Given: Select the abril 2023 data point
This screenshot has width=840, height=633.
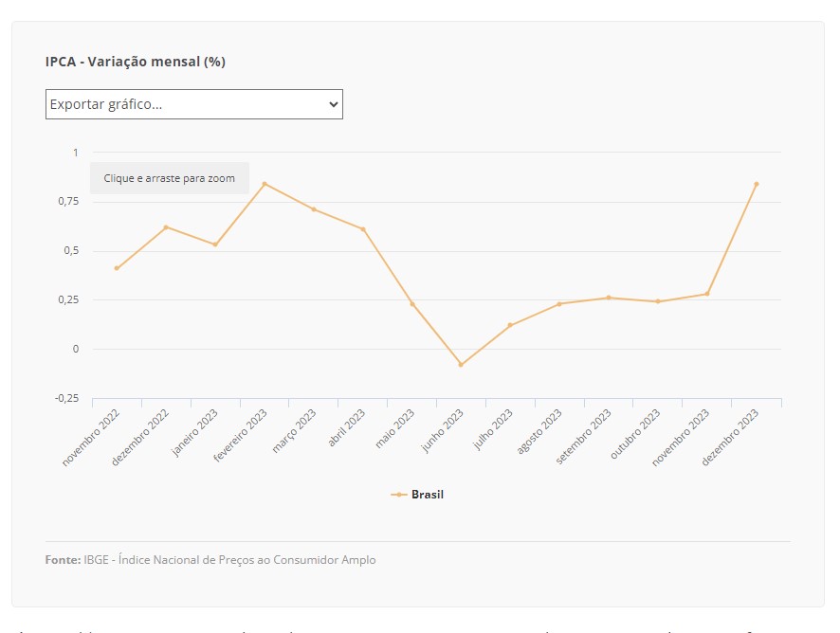Looking at the screenshot, I should [x=363, y=229].
